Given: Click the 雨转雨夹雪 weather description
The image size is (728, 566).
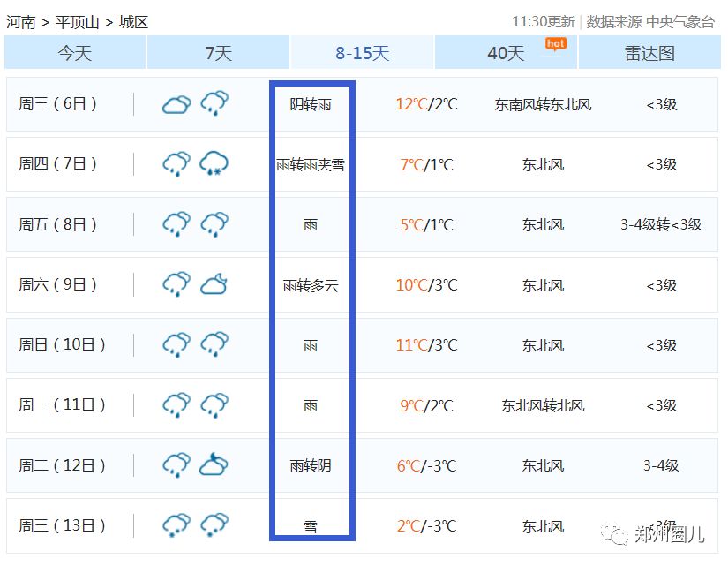Looking at the screenshot, I should pos(311,164).
